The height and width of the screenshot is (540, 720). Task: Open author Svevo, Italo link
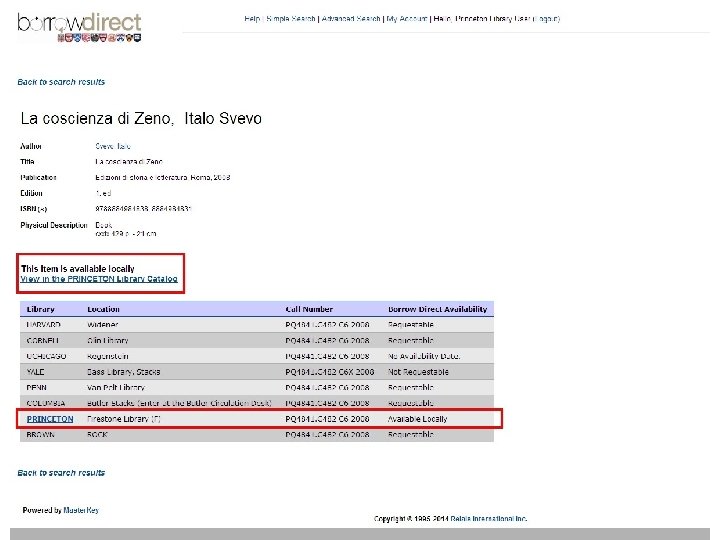(113, 146)
